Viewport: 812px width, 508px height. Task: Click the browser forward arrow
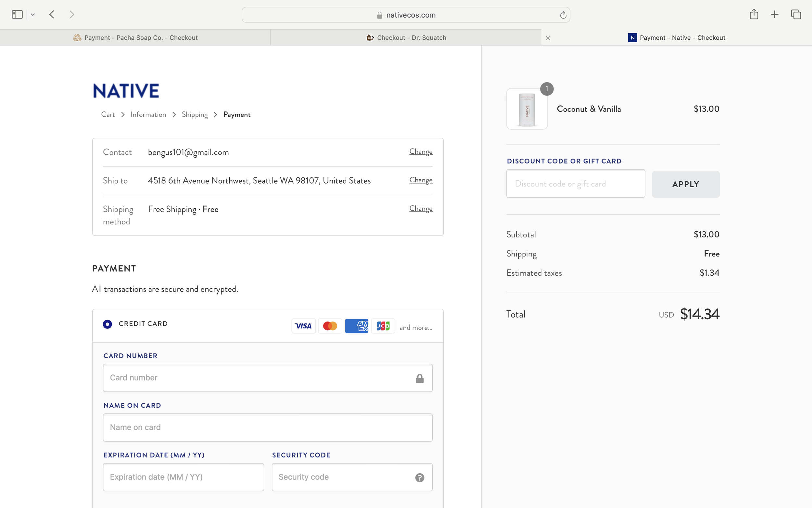click(x=71, y=14)
